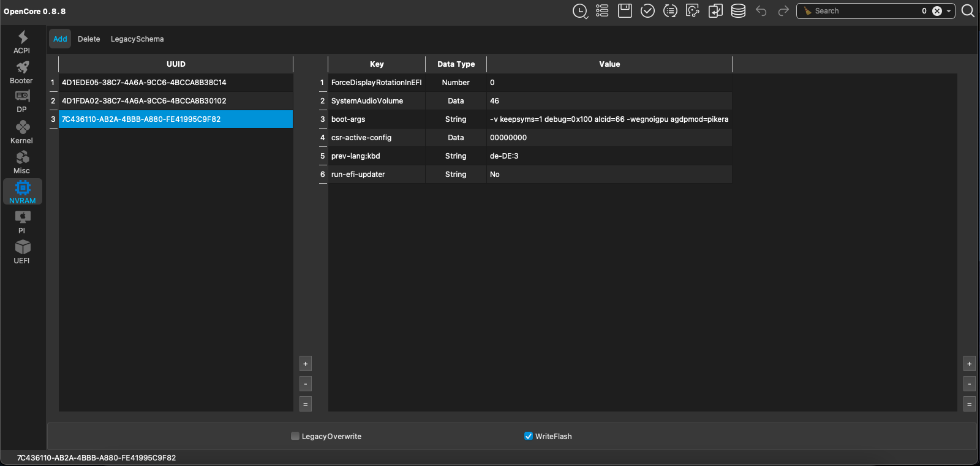
Task: Switch to the Delete tab
Action: tap(89, 39)
